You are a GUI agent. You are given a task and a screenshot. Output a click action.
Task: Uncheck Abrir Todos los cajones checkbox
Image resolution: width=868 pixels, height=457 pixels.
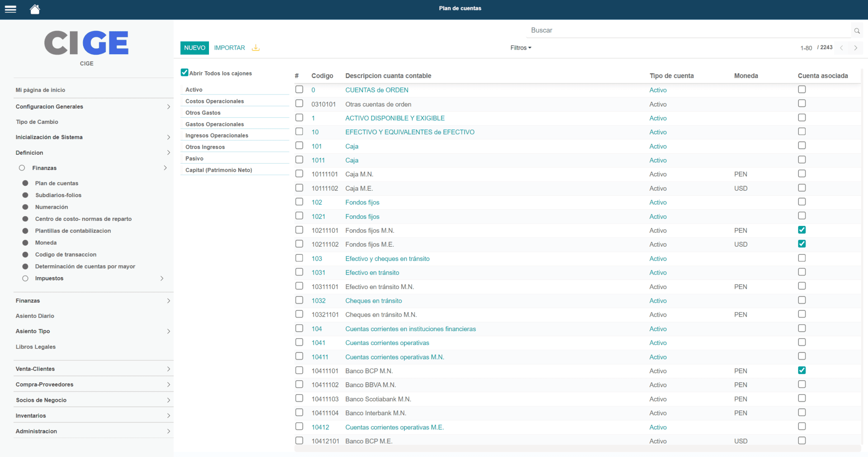pos(184,72)
